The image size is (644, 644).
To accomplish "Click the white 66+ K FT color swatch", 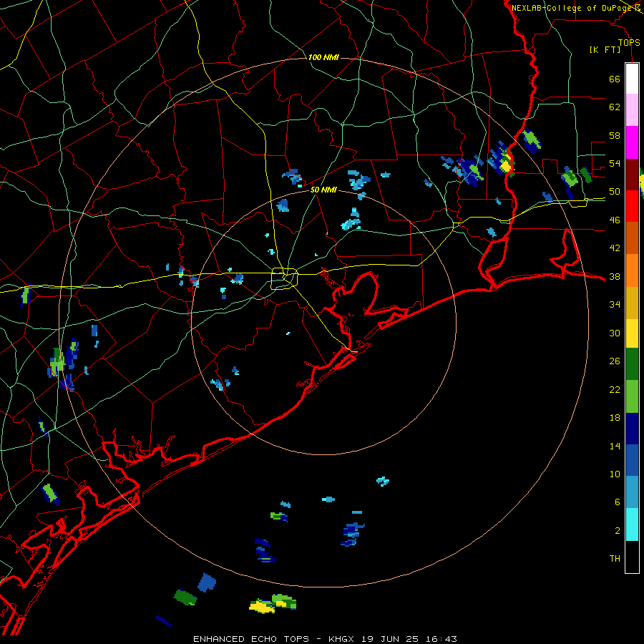I will pos(632,79).
